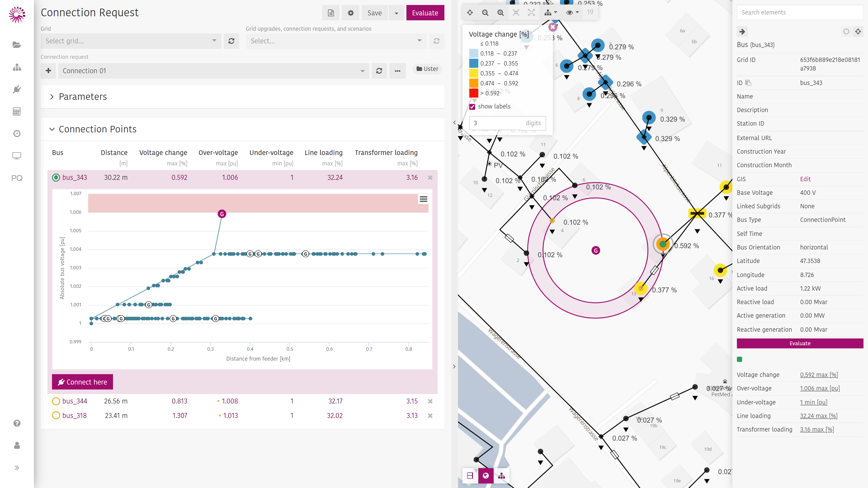Screen dimensions: 868x488
Task: Open the monitor icon in sidebar
Action: (17, 156)
